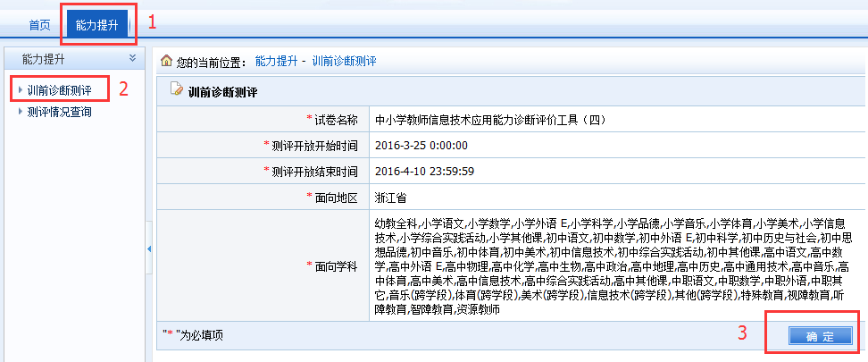
Task: Select the start time 2016-3-25 0:00:00
Action: pos(421,146)
